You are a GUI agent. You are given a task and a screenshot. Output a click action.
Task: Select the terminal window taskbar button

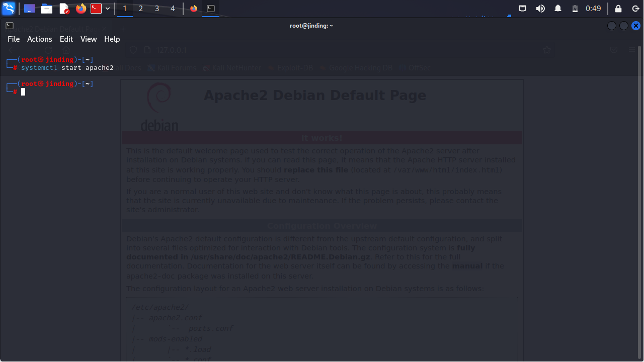[211, 9]
